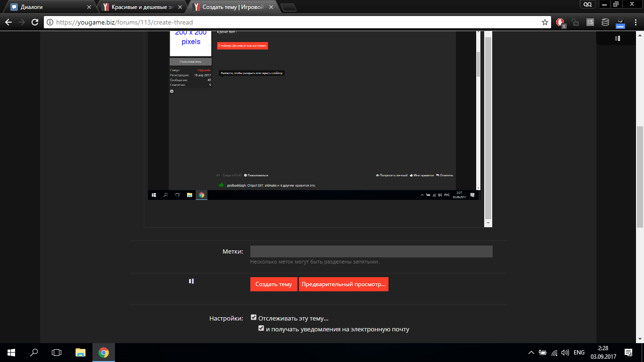Click the 'Создать тему' button
Screen dimensions: 644x362
(273, 284)
